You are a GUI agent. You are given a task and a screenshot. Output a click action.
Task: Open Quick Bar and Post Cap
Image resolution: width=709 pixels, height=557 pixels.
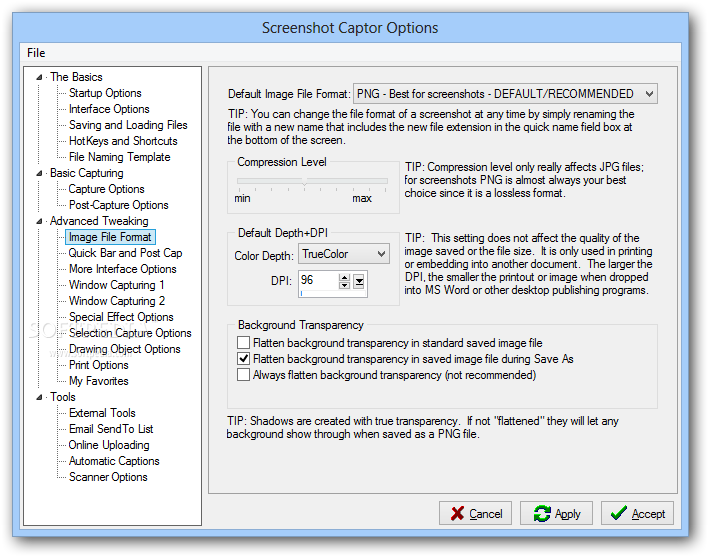pyautogui.click(x=125, y=253)
